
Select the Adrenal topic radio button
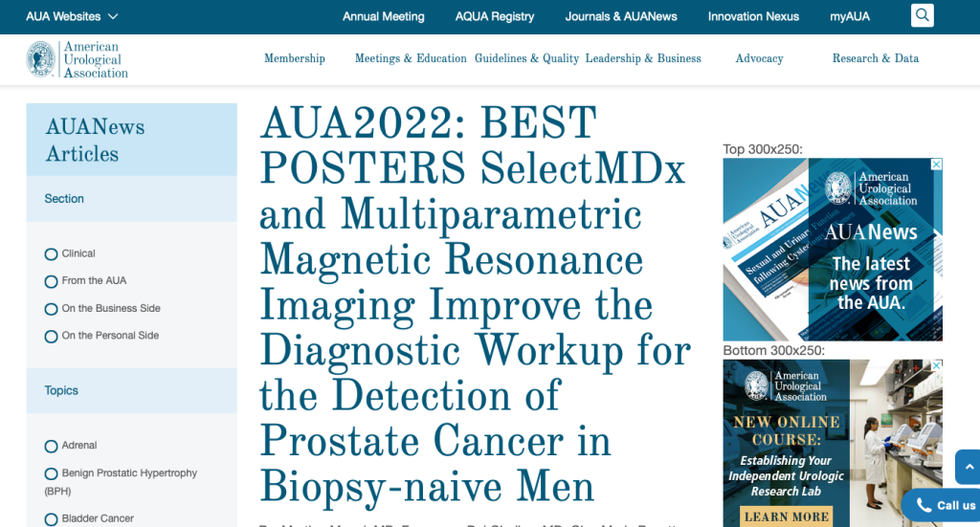(x=52, y=447)
